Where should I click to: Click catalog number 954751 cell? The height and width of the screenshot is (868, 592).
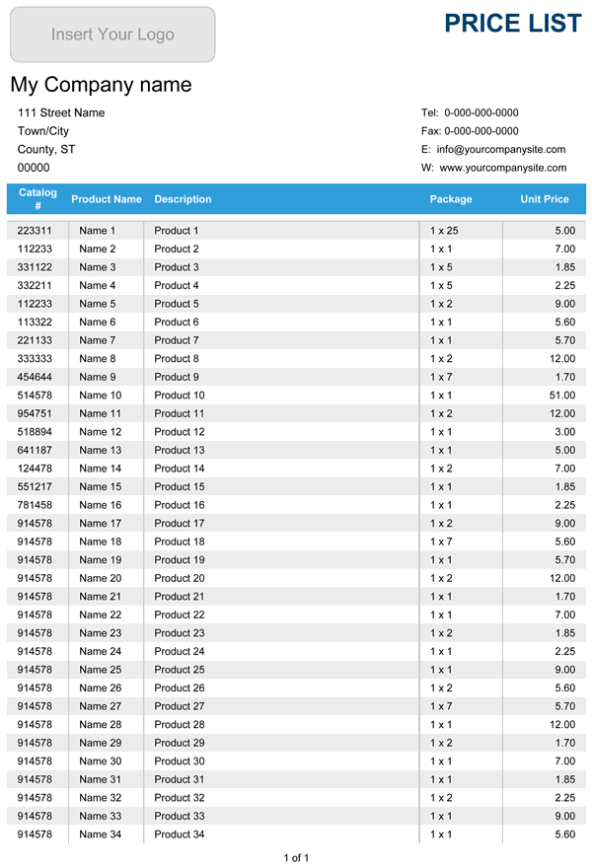(x=36, y=413)
